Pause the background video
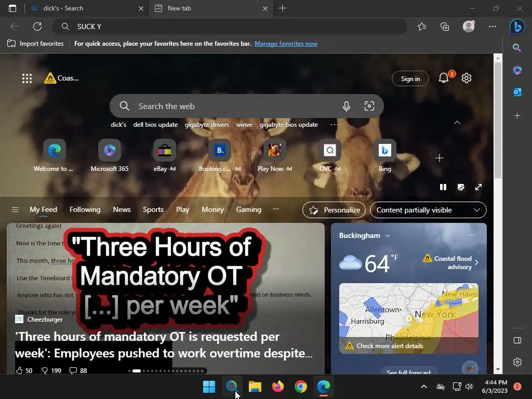 pos(443,187)
